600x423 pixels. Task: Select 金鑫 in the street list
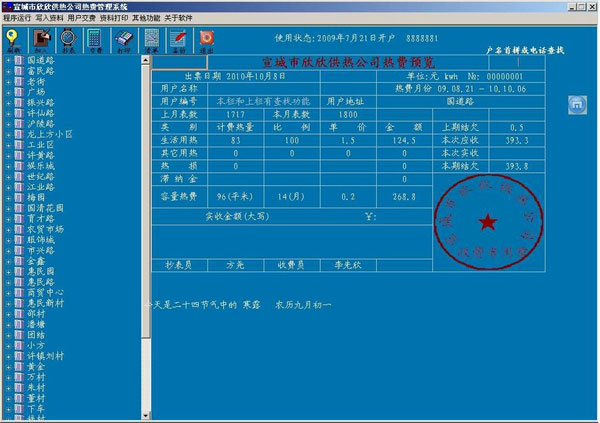tap(36, 261)
